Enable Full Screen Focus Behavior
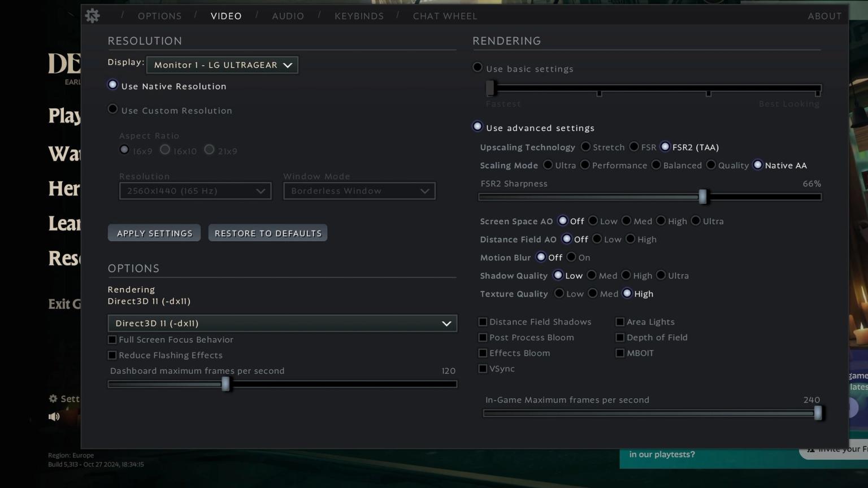868x488 pixels. coord(112,339)
